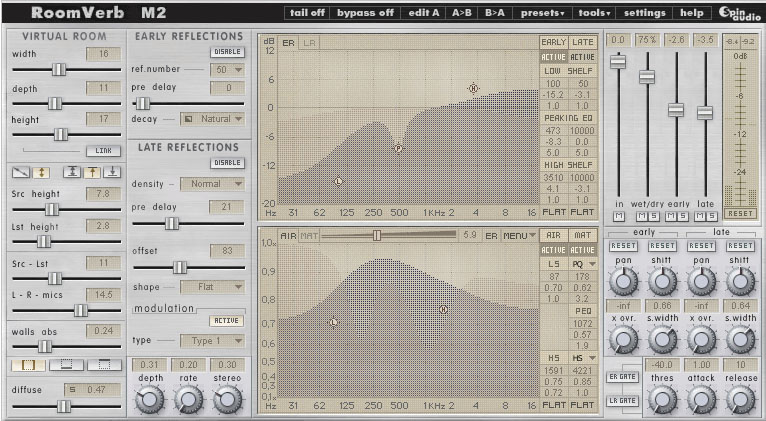Solo the early channel with S button
This screenshot has height=421, width=766.
[x=683, y=216]
